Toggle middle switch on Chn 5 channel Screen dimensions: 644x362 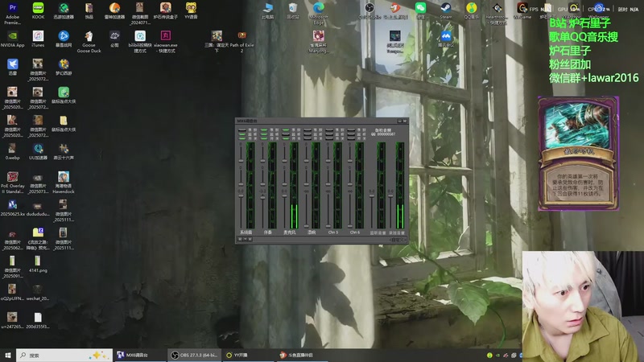pyautogui.click(x=329, y=134)
